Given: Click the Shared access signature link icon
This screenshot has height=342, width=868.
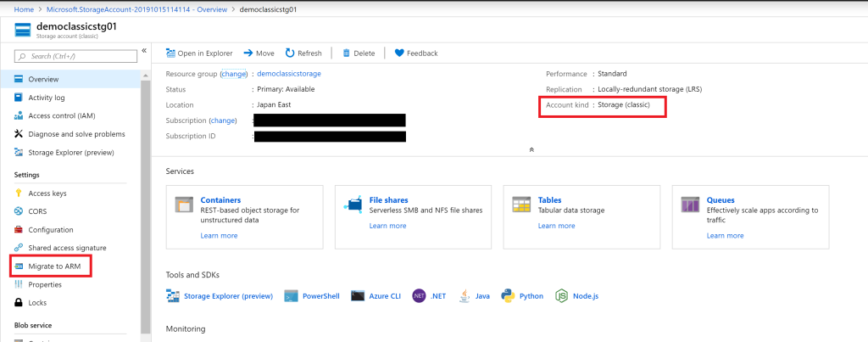Looking at the screenshot, I should coord(19,248).
